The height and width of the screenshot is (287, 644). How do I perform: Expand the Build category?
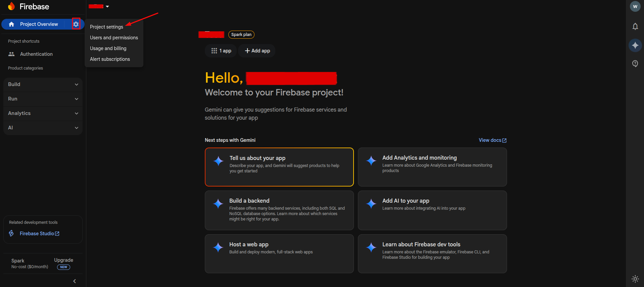click(x=43, y=84)
